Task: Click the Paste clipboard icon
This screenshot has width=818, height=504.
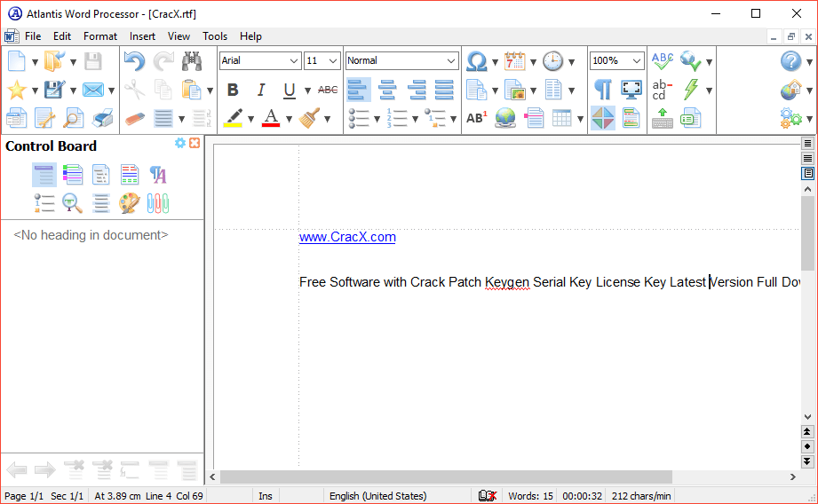Action: coord(191,90)
